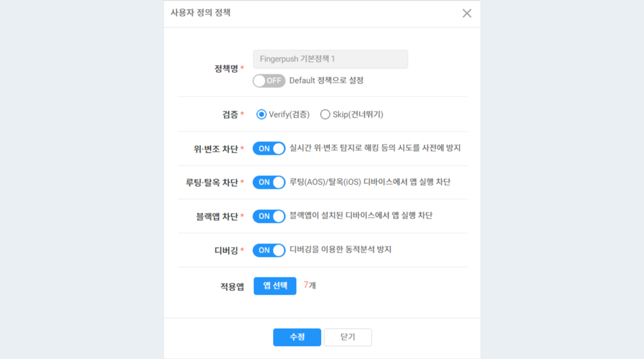Disable the 루팅·탈옥 차단 toggle

[x=269, y=182]
